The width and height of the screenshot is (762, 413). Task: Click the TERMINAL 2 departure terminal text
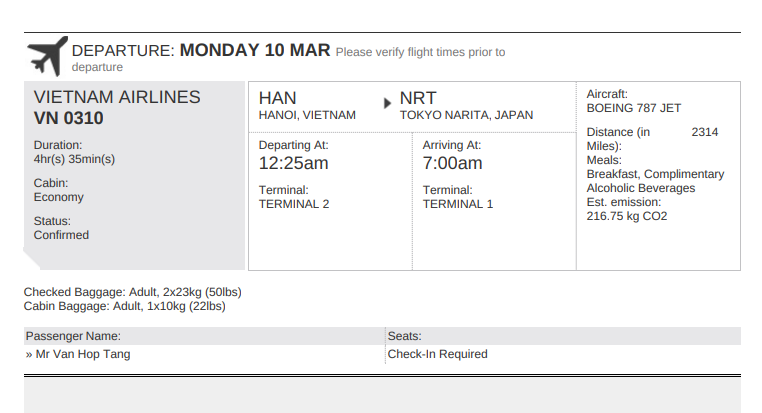[294, 204]
